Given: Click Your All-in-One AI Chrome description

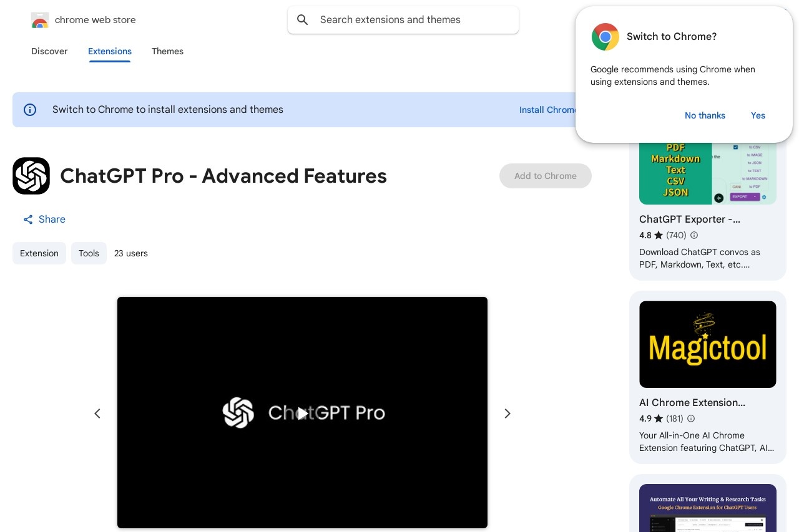Looking at the screenshot, I should pyautogui.click(x=707, y=442).
